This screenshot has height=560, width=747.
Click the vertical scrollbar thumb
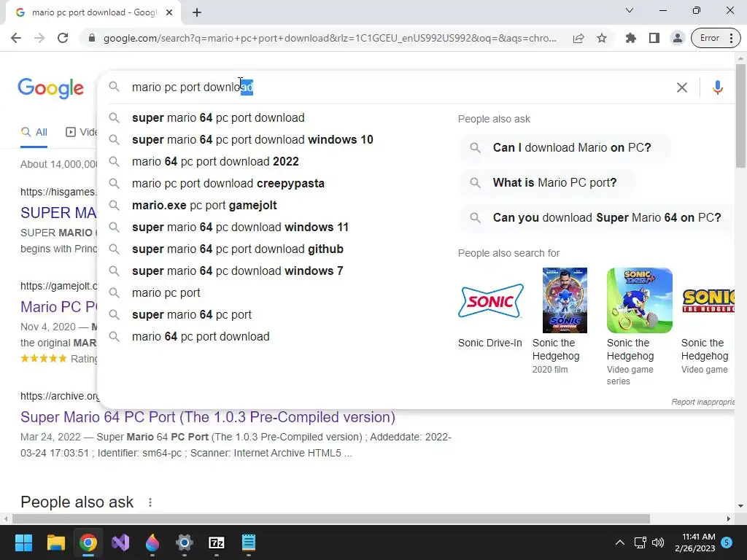[x=740, y=116]
